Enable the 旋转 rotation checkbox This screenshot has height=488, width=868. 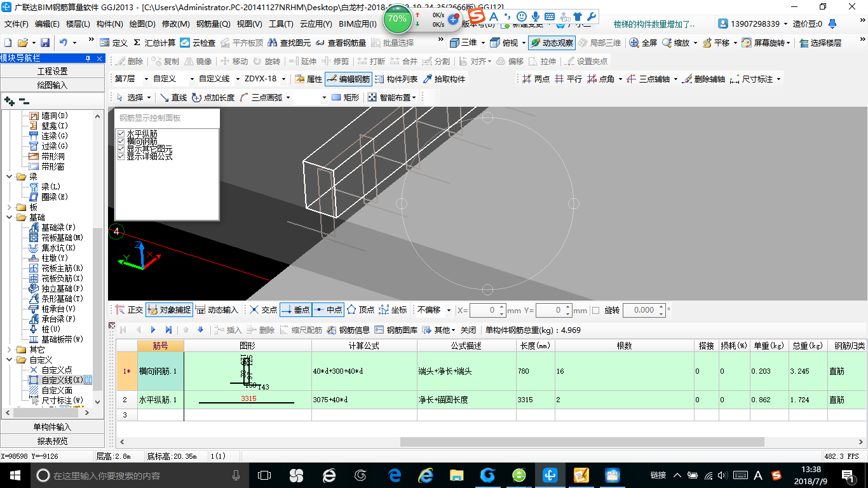[x=595, y=311]
